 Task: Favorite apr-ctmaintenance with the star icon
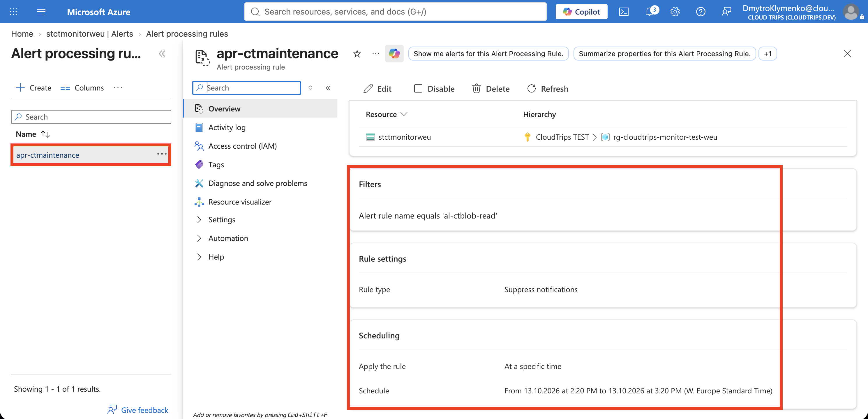[x=357, y=54]
